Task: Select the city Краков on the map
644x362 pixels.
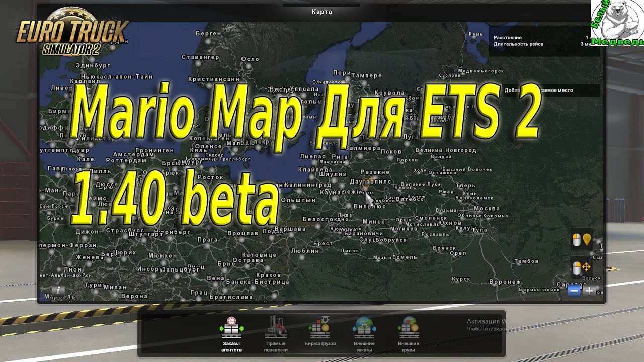Action: pos(268,275)
